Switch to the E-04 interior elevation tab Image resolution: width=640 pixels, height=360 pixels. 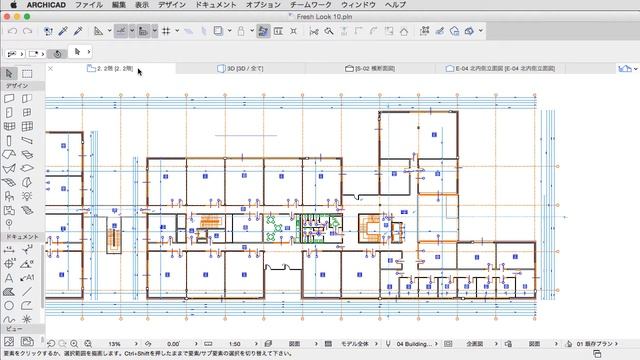coord(500,69)
